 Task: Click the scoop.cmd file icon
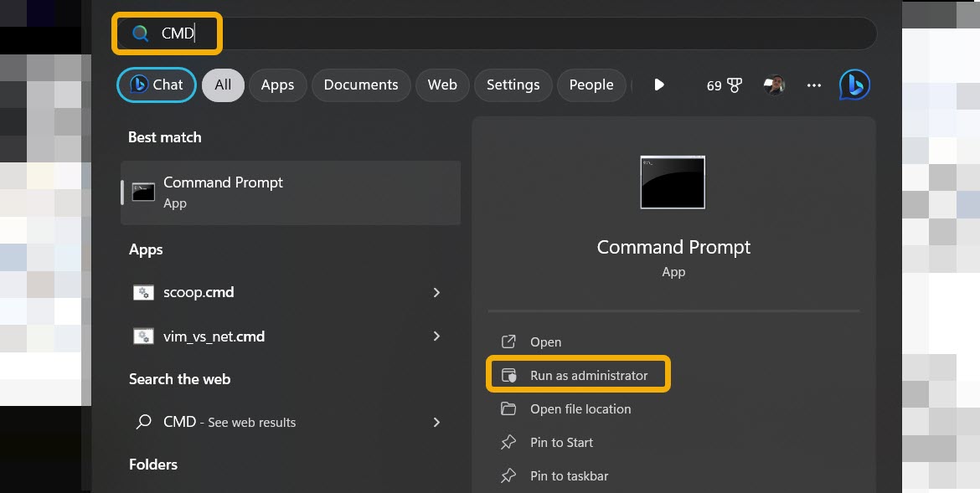(143, 292)
